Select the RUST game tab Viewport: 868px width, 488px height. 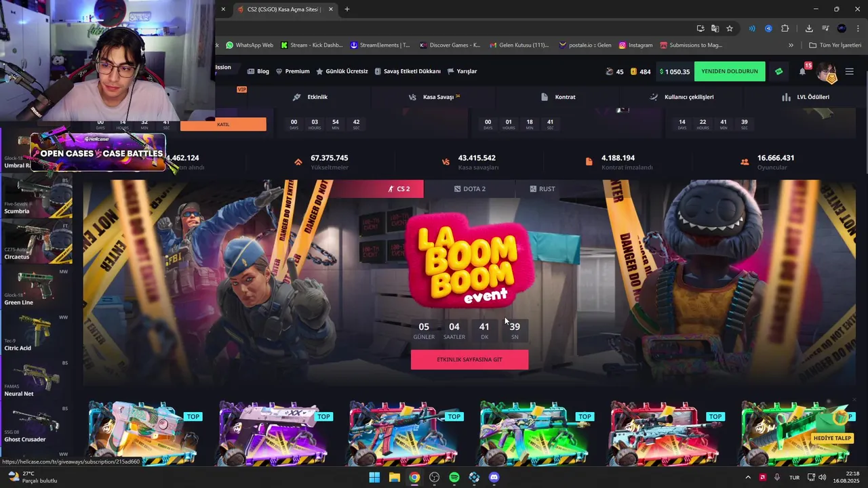542,189
